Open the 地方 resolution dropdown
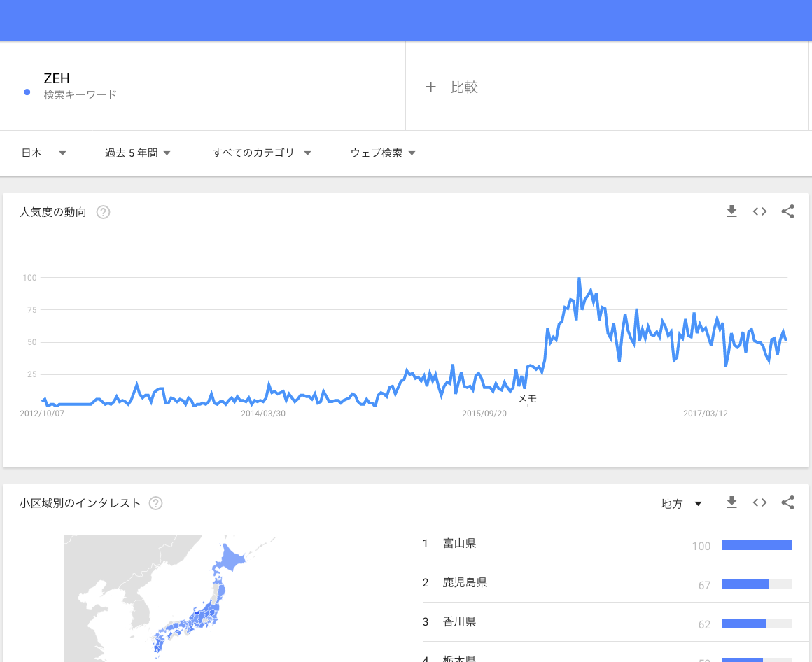This screenshot has height=662, width=812. coord(681,504)
